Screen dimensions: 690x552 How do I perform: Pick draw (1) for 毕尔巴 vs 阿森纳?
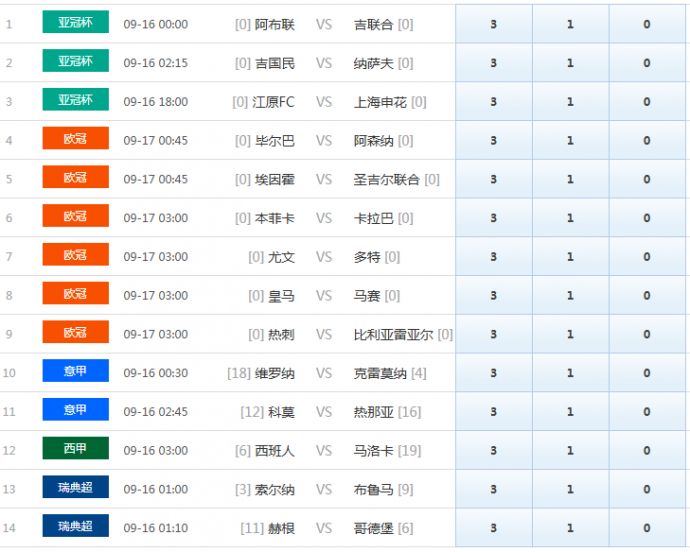pyautogui.click(x=570, y=141)
